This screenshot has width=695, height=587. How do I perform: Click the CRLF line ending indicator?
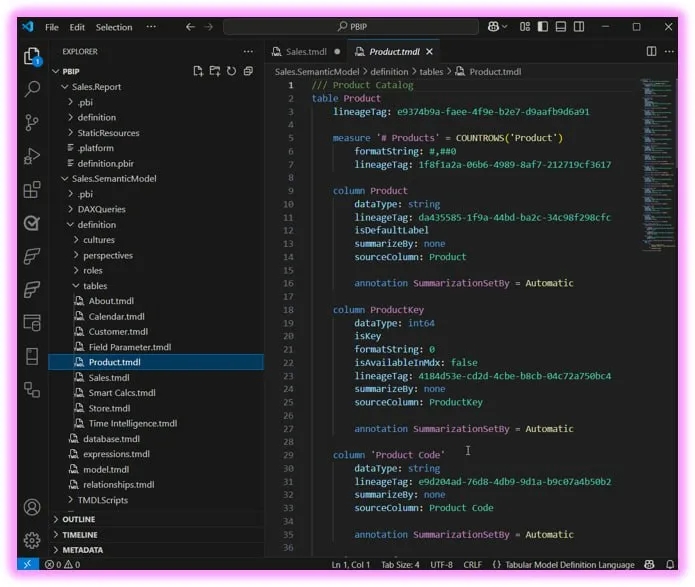click(x=472, y=564)
